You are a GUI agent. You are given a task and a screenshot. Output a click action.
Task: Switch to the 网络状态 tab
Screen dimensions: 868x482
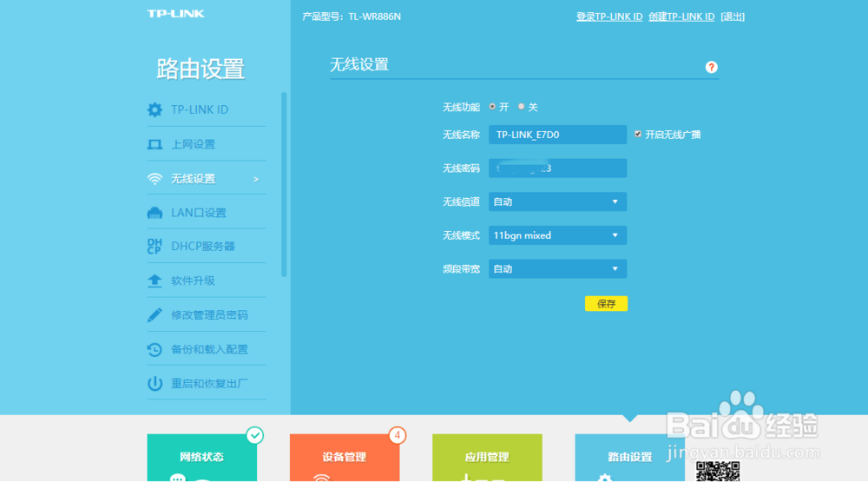tap(202, 458)
